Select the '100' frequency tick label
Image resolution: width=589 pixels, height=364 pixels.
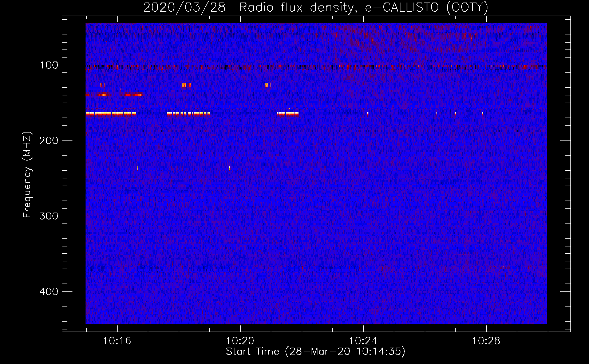(x=49, y=65)
